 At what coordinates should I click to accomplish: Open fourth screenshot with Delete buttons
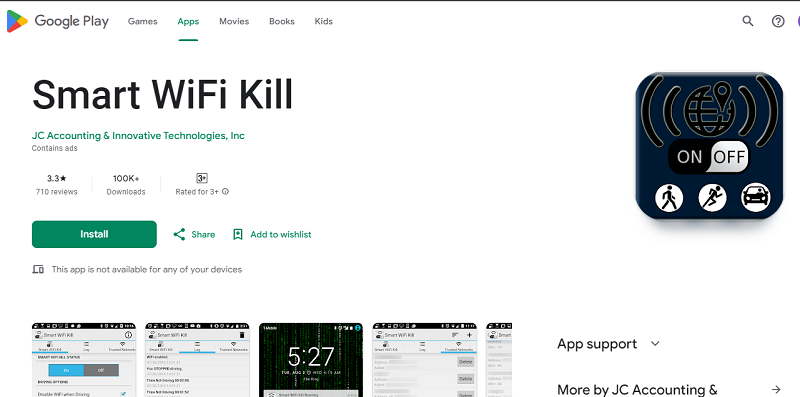425,360
